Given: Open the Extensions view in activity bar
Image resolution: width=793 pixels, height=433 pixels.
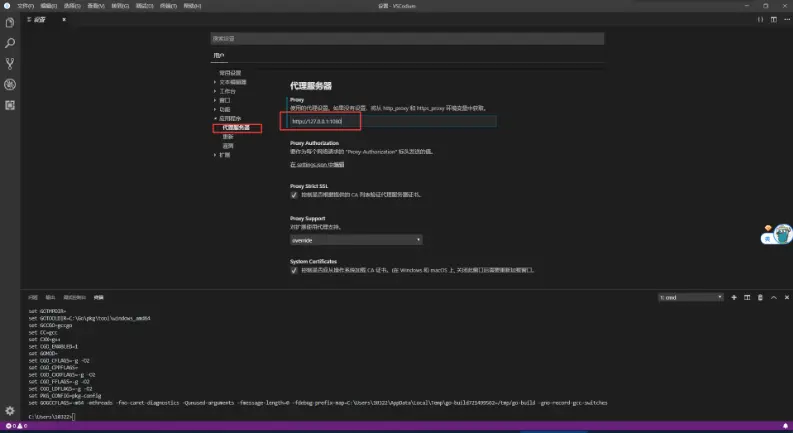Looking at the screenshot, I should [x=10, y=105].
